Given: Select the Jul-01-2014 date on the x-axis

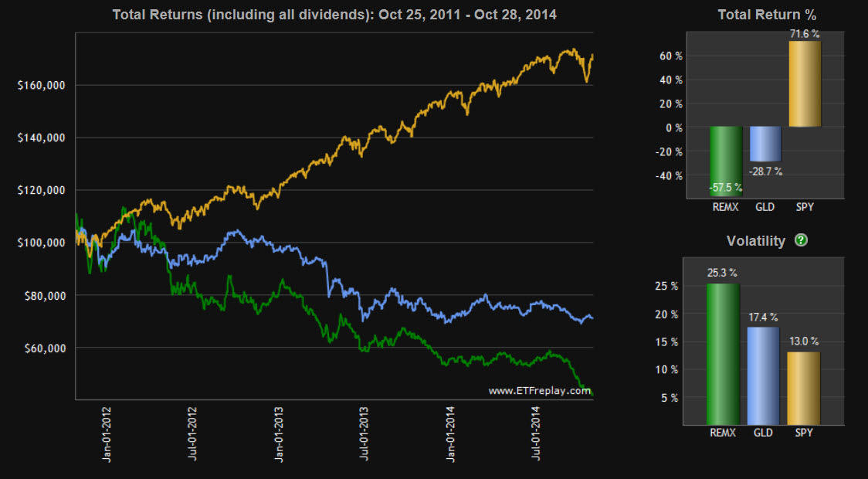Looking at the screenshot, I should click(x=534, y=435).
